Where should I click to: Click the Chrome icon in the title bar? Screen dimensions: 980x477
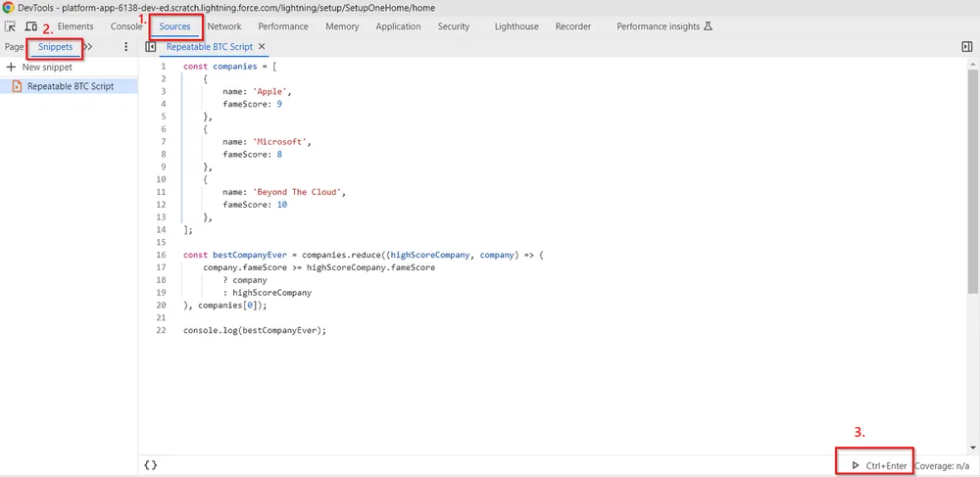click(x=9, y=8)
